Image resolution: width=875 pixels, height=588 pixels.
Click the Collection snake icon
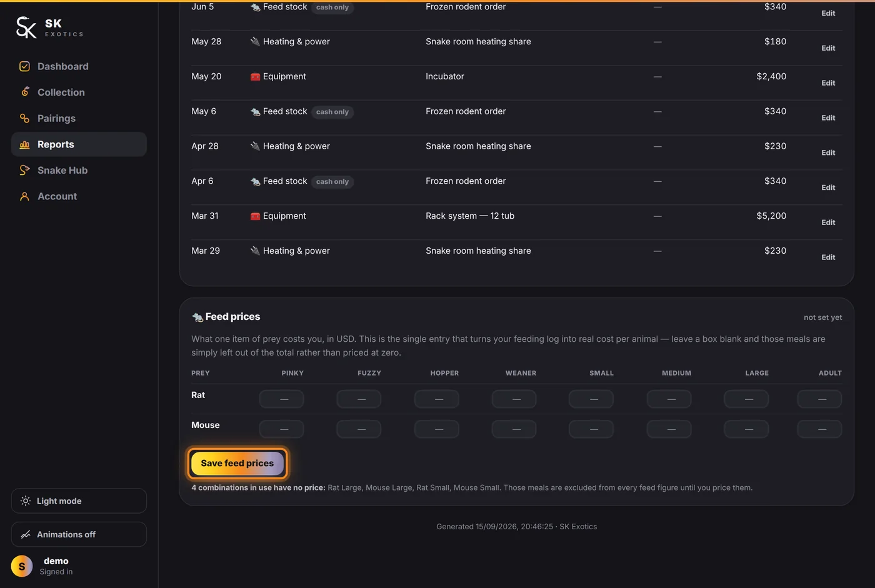pos(25,92)
